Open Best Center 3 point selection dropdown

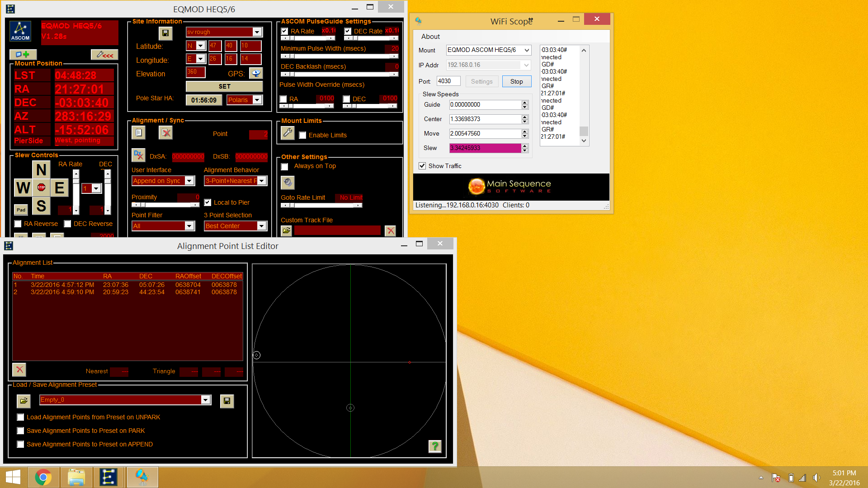262,226
